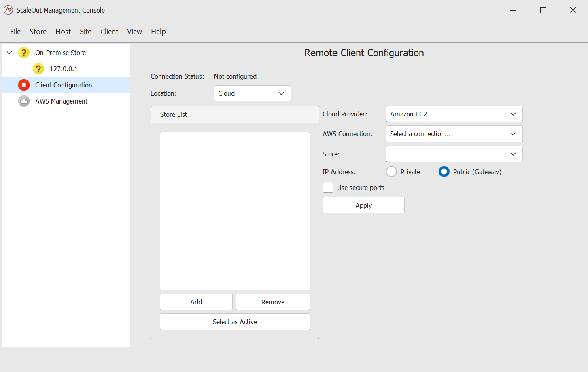Image resolution: width=588 pixels, height=372 pixels.
Task: Collapse the On-Premise Store tree node
Action: [x=9, y=53]
